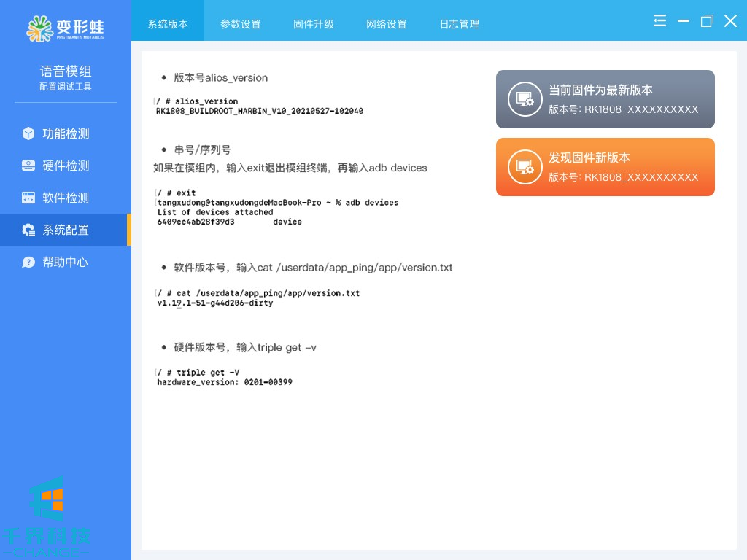Click the 功能检测 cube icon

coord(28,133)
